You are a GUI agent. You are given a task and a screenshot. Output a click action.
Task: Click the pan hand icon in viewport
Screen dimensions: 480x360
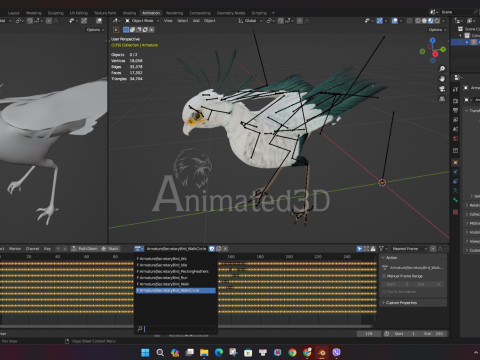pyautogui.click(x=442, y=79)
